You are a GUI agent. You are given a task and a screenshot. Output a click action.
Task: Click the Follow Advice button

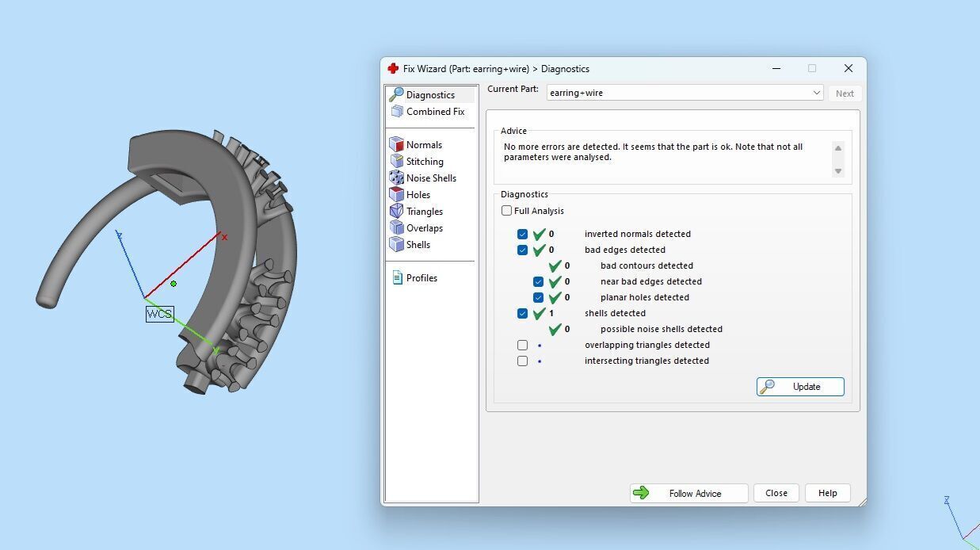[x=689, y=493]
